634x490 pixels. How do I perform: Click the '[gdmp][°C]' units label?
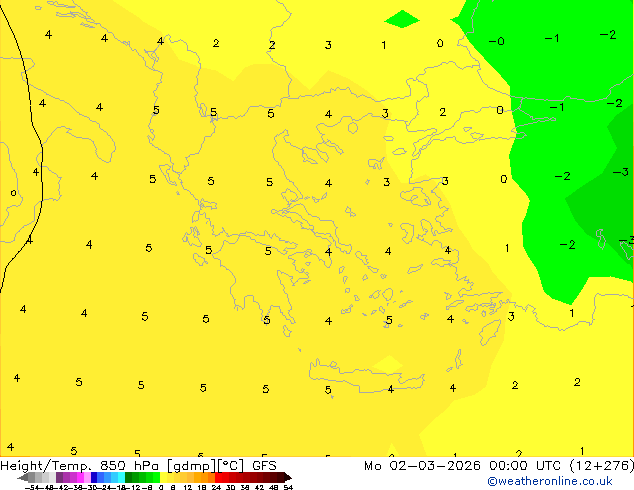click(x=206, y=466)
